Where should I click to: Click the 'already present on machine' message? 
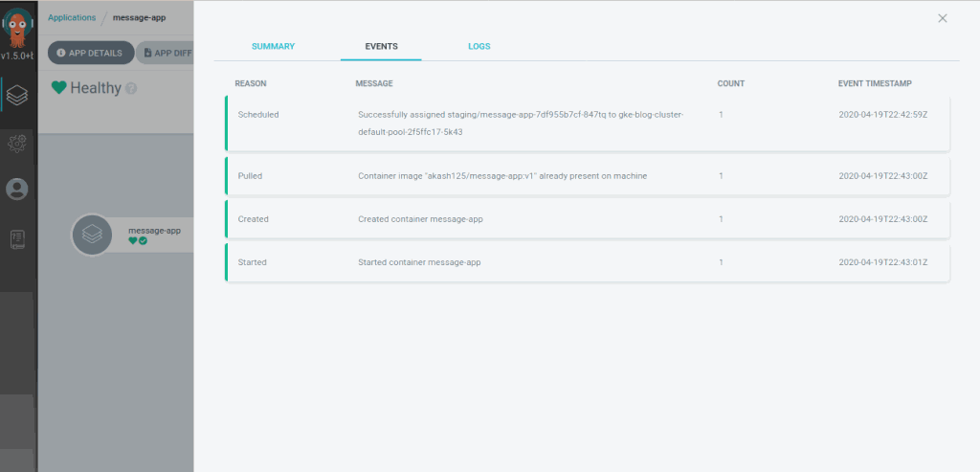502,176
